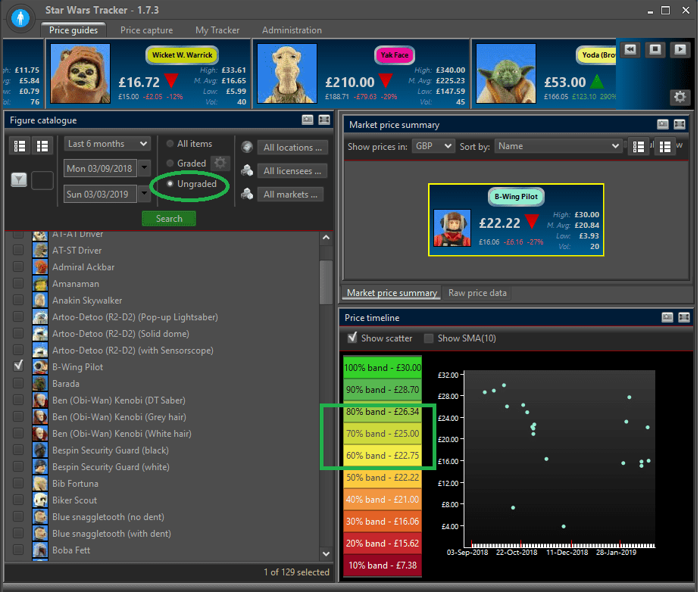This screenshot has width=700, height=592.
Task: Uncheck the B-Wing Pilot checkbox
Action: [18, 366]
